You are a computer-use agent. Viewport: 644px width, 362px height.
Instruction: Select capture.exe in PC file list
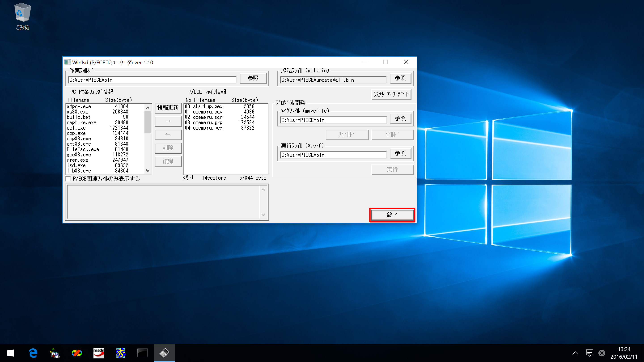(x=105, y=123)
